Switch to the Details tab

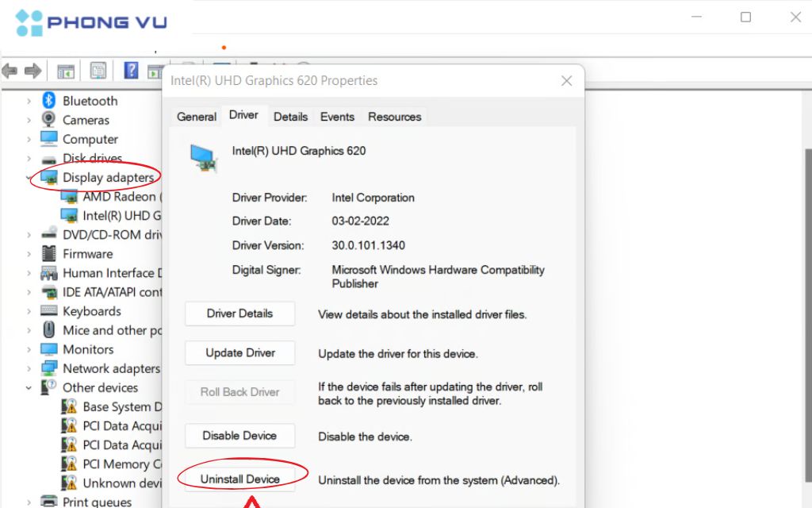(x=290, y=117)
